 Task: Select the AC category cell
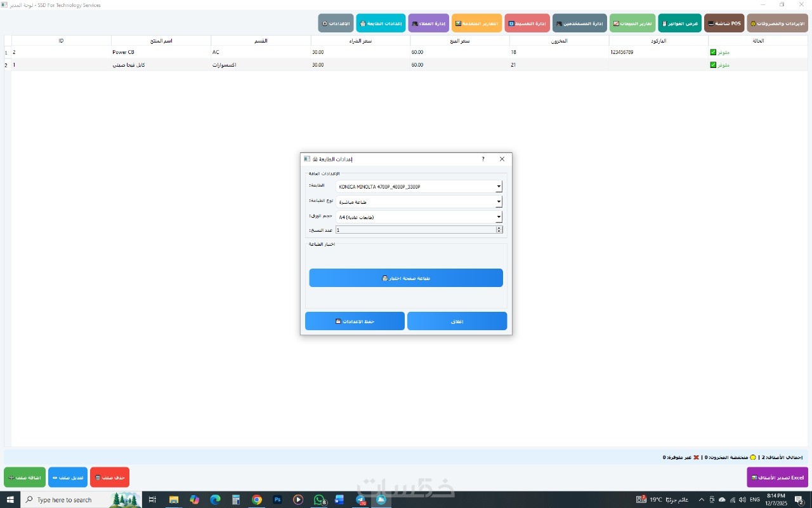[261, 52]
